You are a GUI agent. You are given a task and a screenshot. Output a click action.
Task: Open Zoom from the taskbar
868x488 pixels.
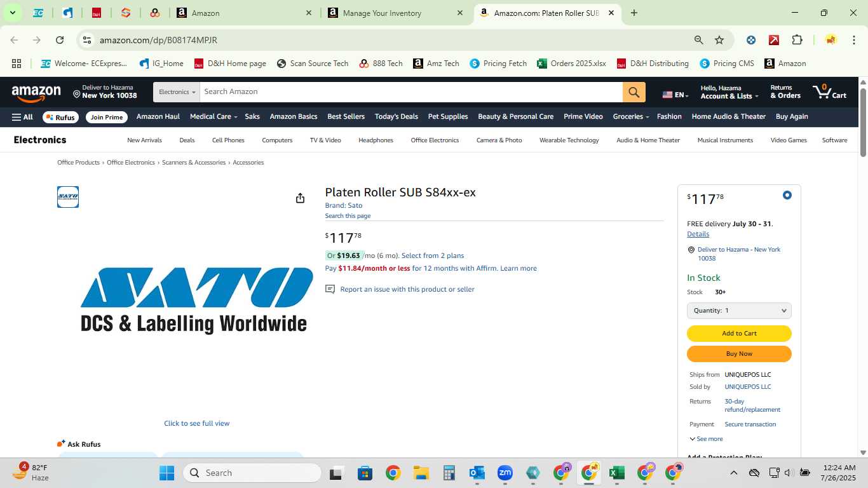click(x=505, y=473)
